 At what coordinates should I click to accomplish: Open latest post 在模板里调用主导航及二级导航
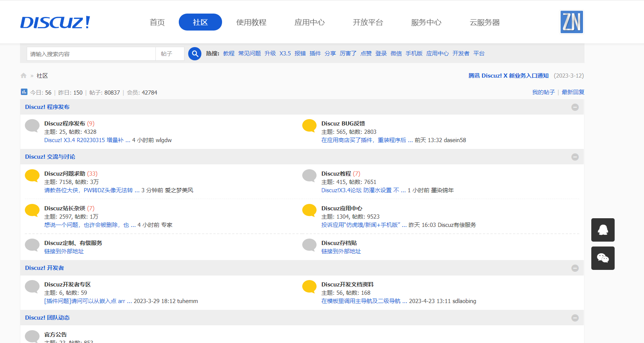point(364,301)
